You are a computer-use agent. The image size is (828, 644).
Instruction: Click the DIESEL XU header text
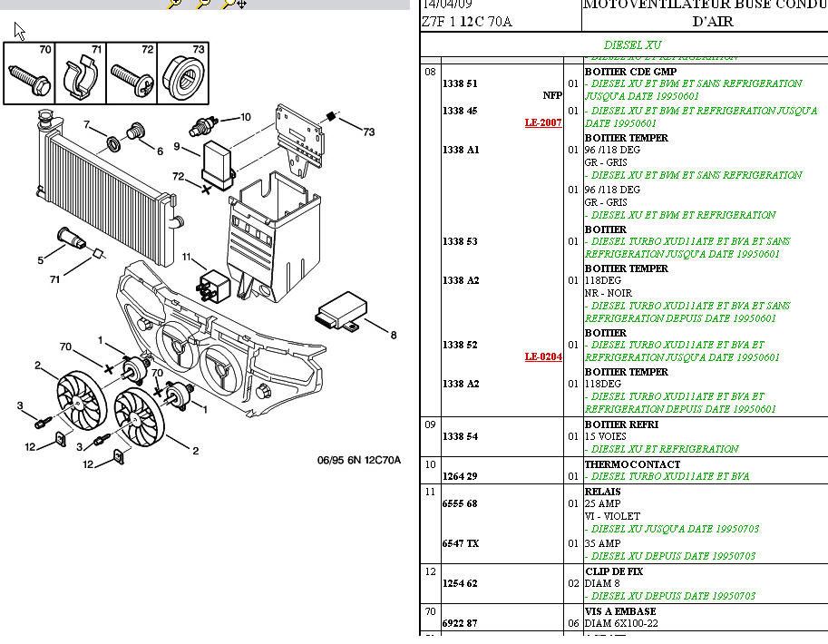point(632,44)
